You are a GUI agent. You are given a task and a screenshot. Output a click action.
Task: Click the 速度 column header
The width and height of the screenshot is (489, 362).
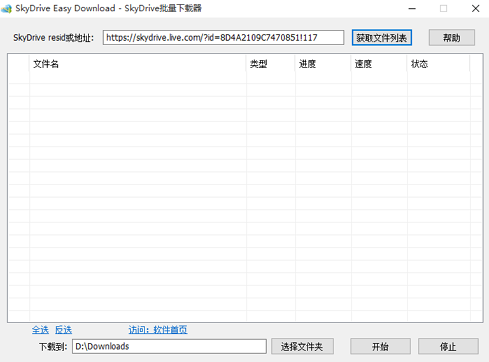coord(379,64)
